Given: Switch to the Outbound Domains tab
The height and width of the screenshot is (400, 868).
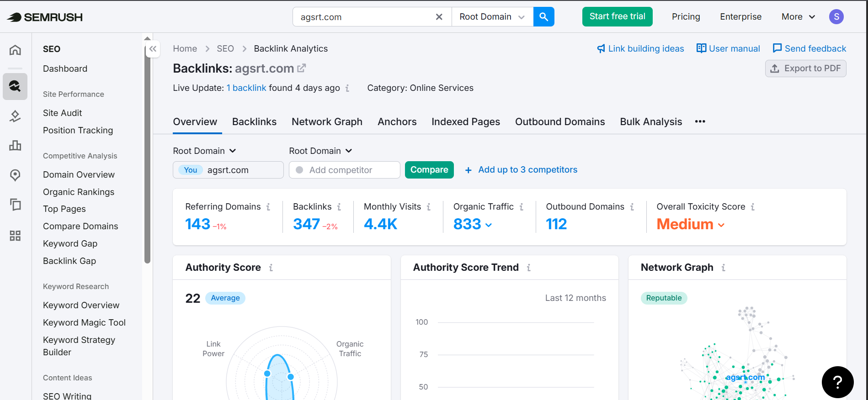Looking at the screenshot, I should click(x=560, y=122).
